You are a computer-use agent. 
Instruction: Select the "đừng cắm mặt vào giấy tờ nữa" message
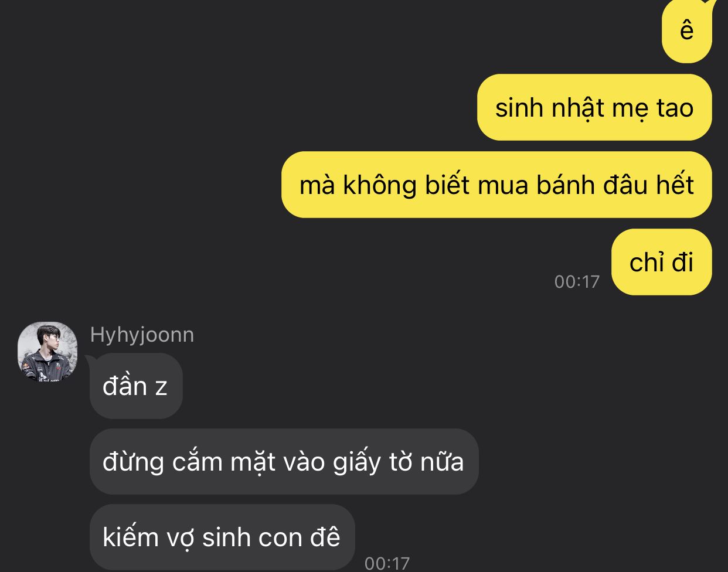[284, 462]
